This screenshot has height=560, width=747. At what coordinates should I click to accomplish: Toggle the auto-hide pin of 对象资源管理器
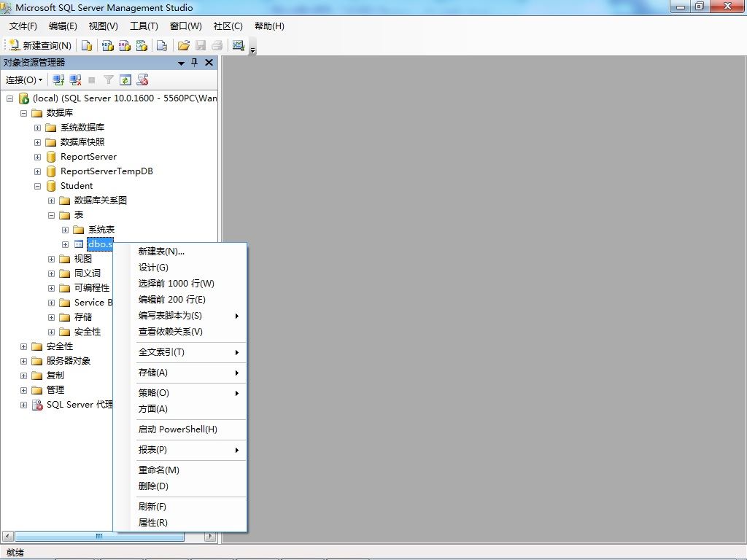194,63
